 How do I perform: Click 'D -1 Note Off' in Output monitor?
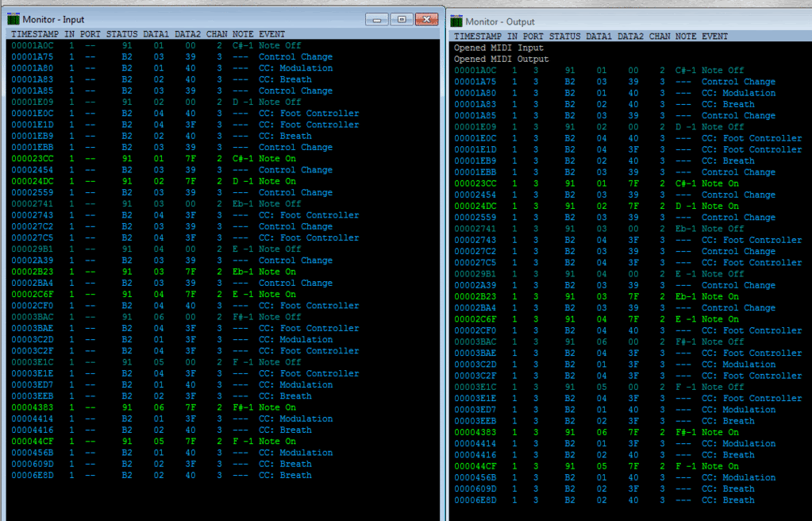click(710, 127)
